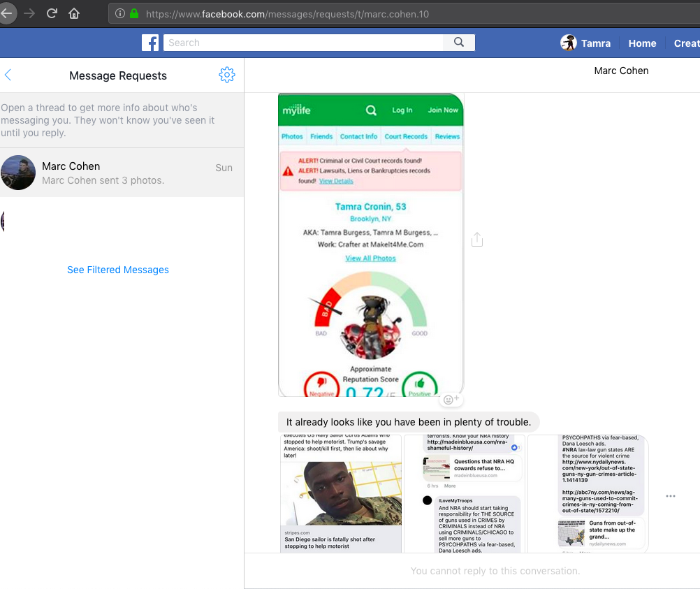The height and width of the screenshot is (589, 700).
Task: Open more options ellipsis beside photos
Action: (671, 496)
